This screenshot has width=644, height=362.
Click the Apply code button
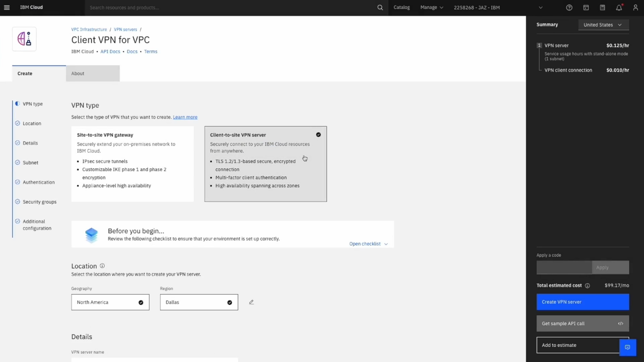coord(610,267)
